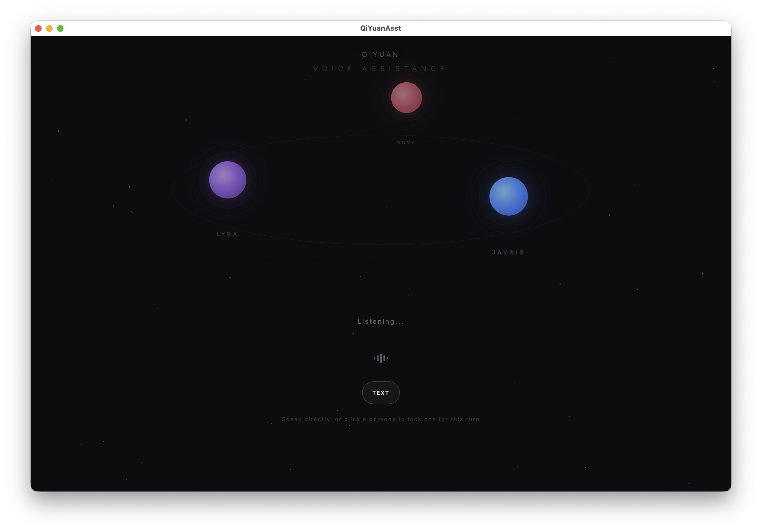Click the LYRA name label
This screenshot has height=532, width=762.
click(227, 234)
